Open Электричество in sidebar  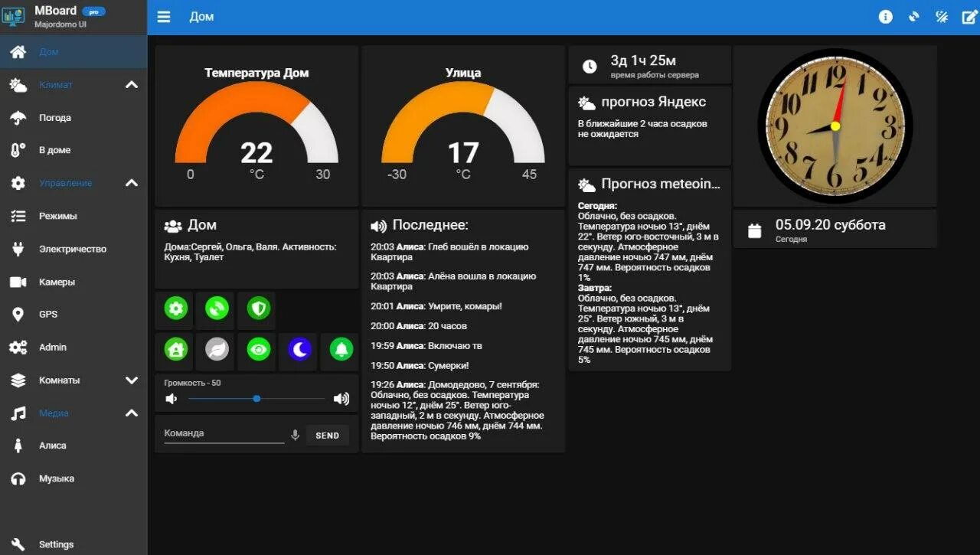(73, 249)
